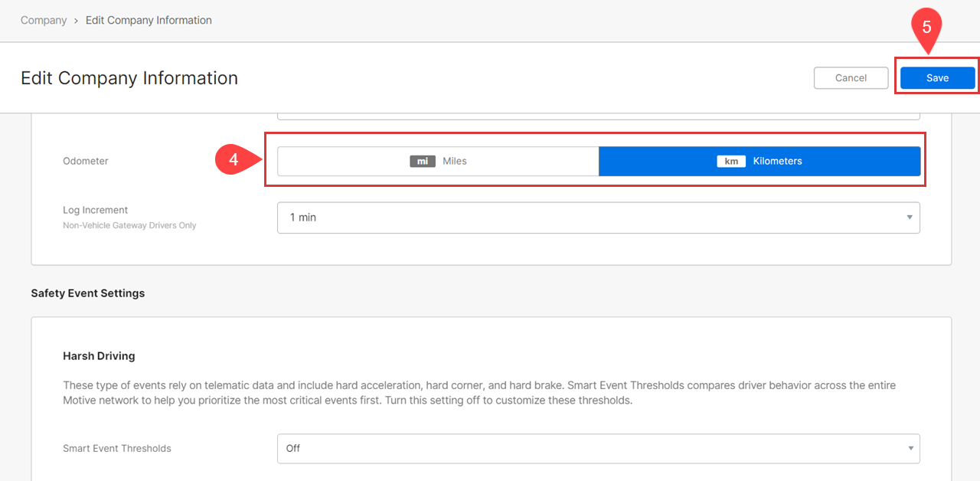Image resolution: width=980 pixels, height=481 pixels.
Task: Click the 'mi' badge icon
Action: 423,162
